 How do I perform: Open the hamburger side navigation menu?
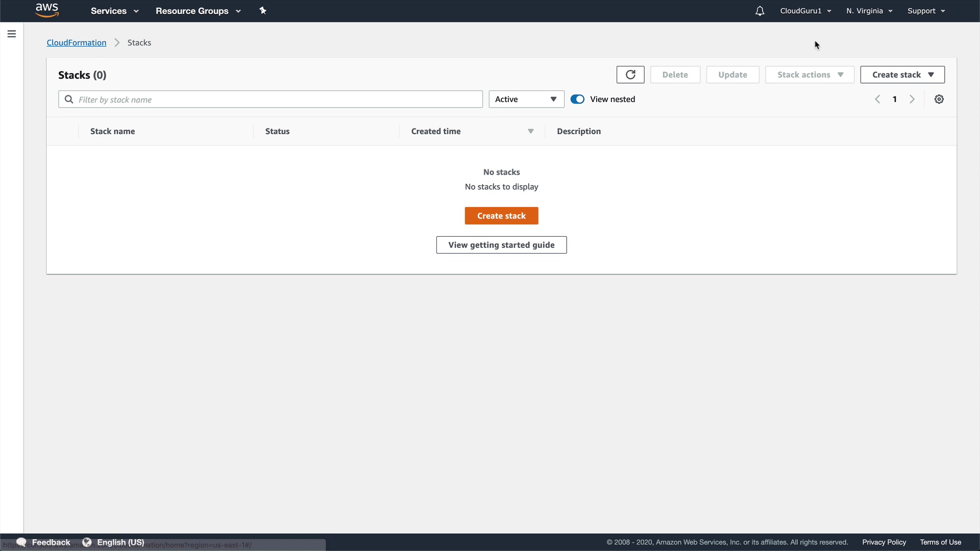(12, 34)
